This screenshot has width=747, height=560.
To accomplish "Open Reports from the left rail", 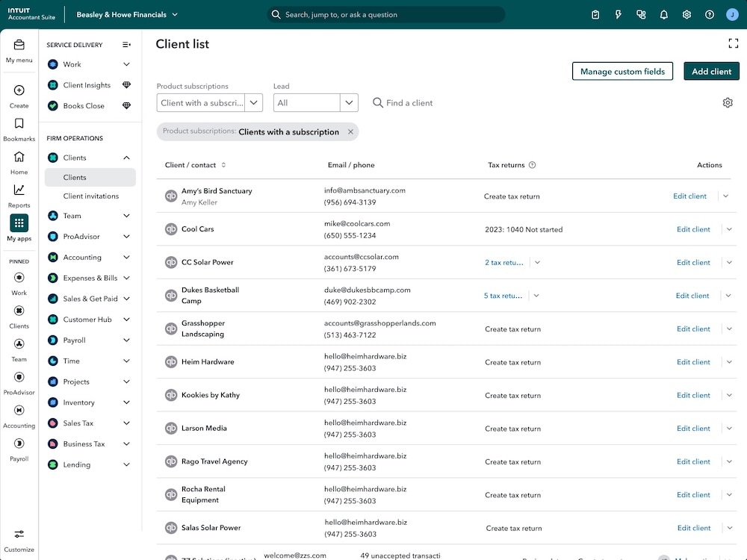I will click(x=18, y=190).
